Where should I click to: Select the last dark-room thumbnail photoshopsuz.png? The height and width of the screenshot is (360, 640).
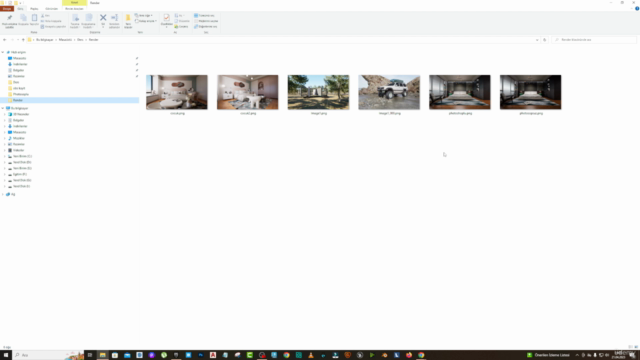pos(531,92)
